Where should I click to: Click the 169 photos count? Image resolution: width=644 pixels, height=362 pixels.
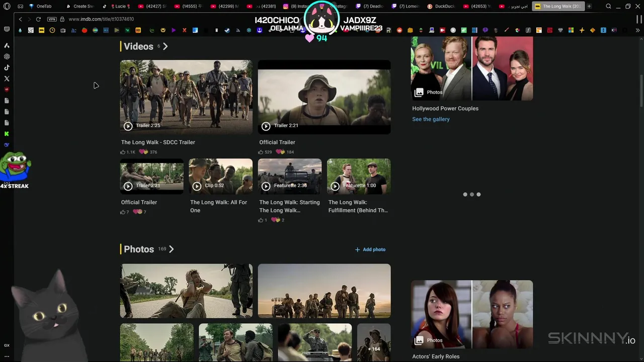coord(162,249)
